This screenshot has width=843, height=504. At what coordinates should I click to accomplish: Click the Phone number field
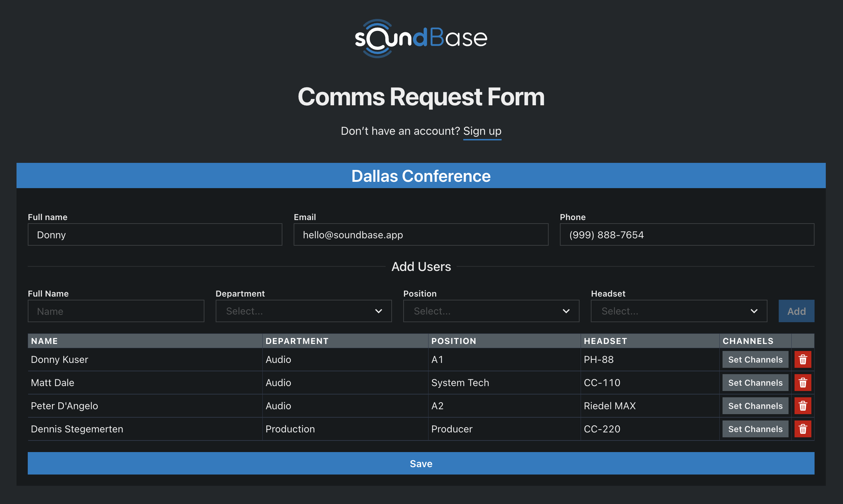(x=687, y=234)
